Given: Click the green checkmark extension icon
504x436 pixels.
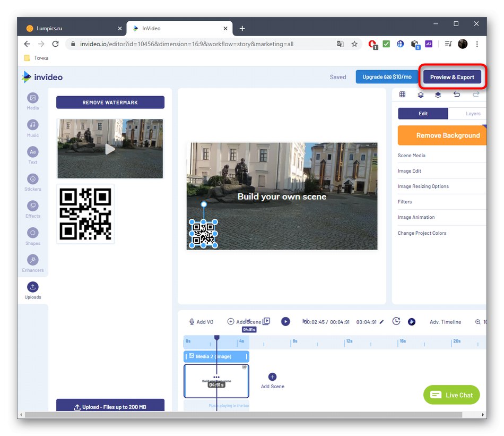Looking at the screenshot, I should [386, 44].
